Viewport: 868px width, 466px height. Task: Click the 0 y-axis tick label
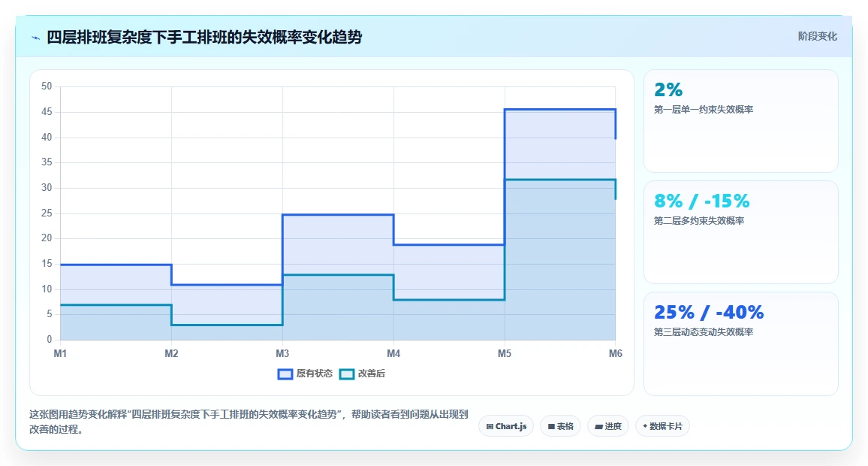point(50,340)
